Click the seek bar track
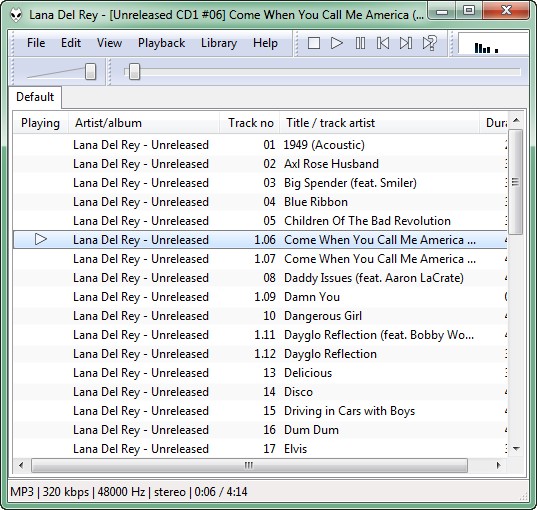537x510 pixels. [323, 72]
